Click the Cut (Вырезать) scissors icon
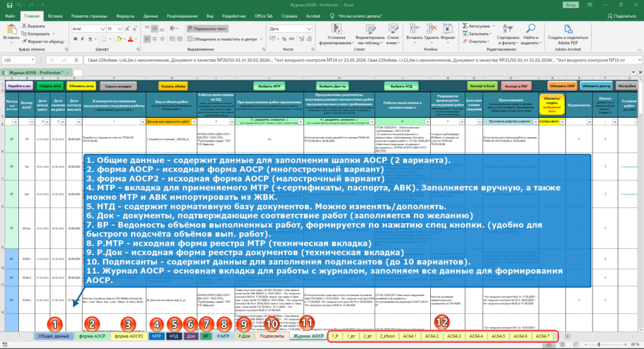Screen dimensions: 644x349 [25, 26]
